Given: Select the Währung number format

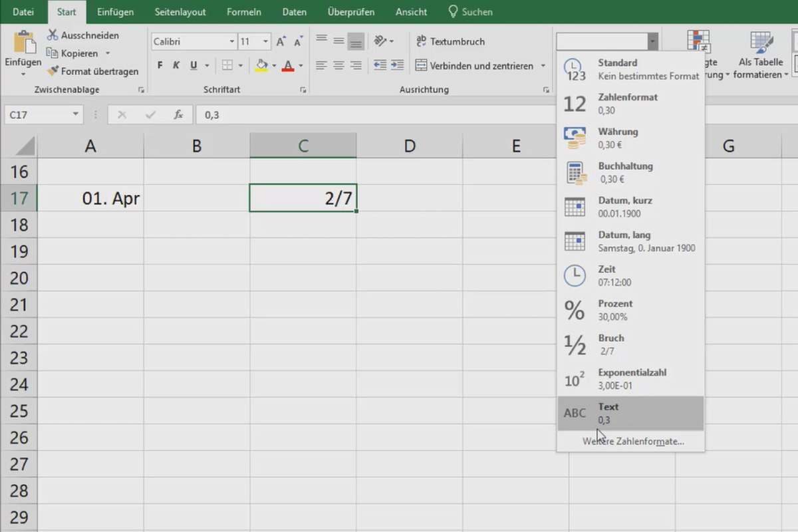Looking at the screenshot, I should click(618, 138).
